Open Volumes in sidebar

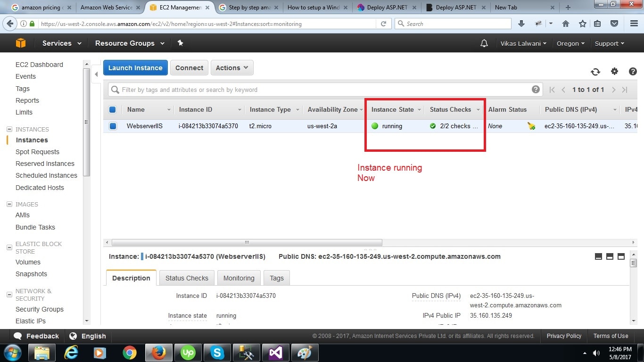click(x=28, y=262)
